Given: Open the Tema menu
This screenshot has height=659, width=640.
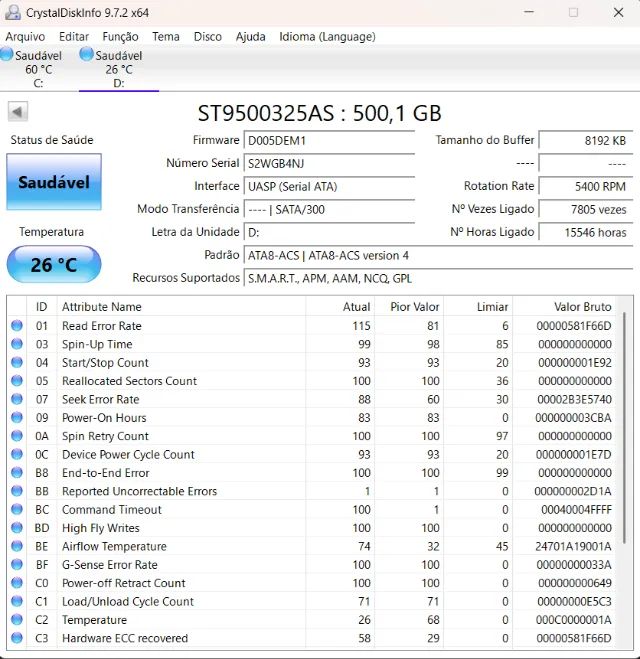Looking at the screenshot, I should pos(166,37).
